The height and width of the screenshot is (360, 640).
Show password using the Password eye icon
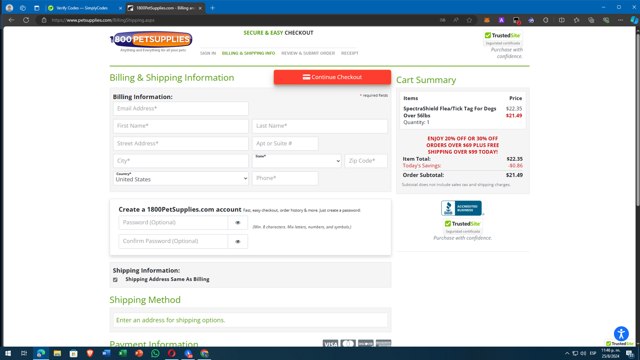point(238,223)
